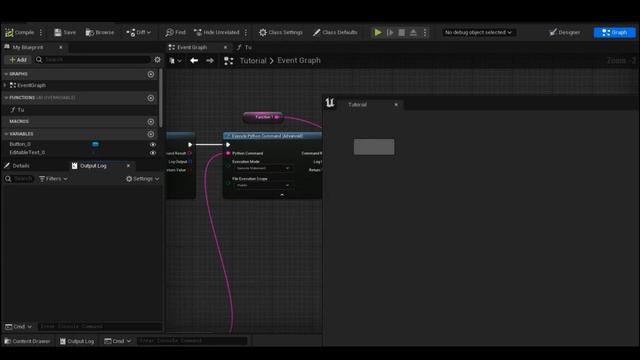The height and width of the screenshot is (360, 640).
Task: Navigate forward in graph history
Action: [210, 61]
